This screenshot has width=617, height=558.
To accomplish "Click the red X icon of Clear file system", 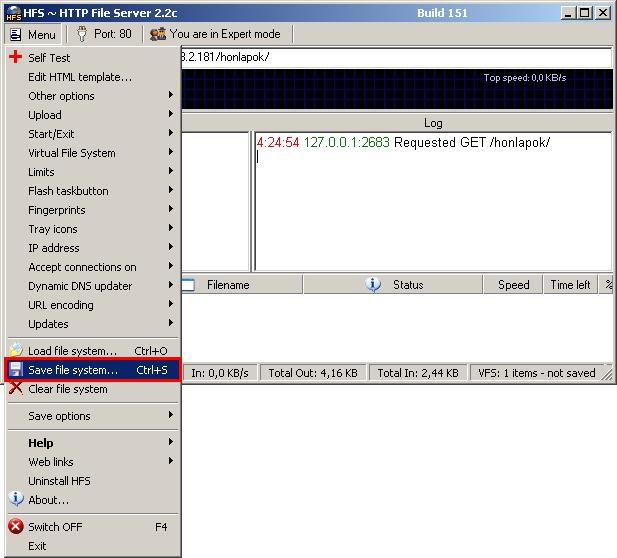I will pyautogui.click(x=16, y=388).
